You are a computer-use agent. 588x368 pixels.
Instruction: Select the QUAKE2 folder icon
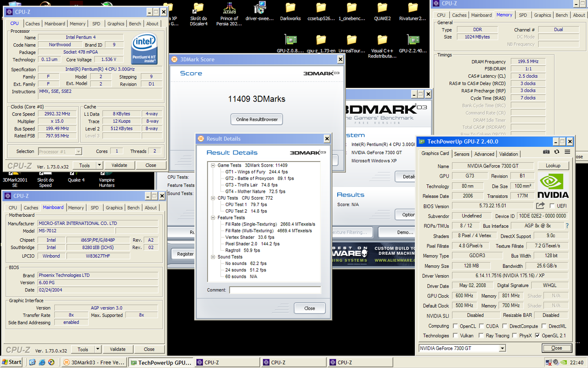(382, 12)
